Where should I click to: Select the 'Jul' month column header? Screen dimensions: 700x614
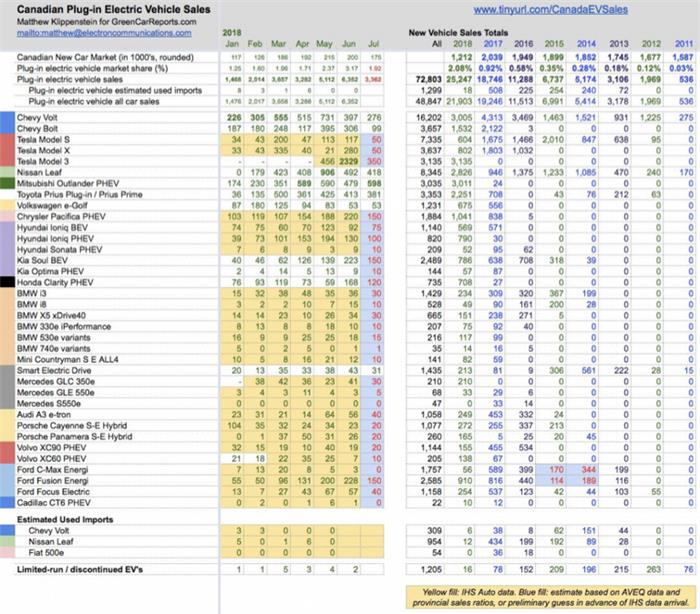374,44
